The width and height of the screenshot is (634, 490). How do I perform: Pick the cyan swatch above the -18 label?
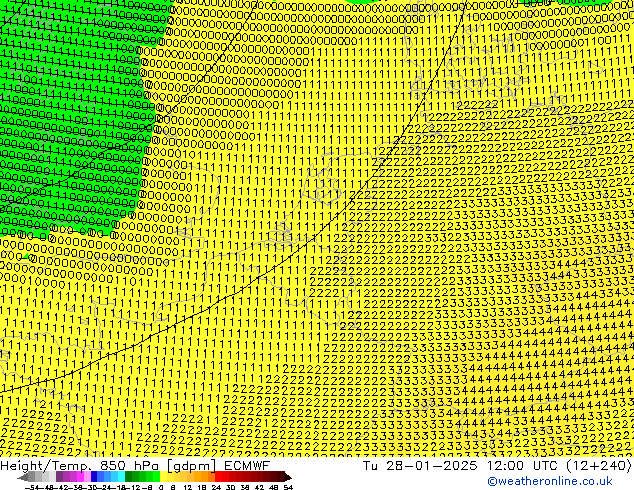(x=122, y=477)
